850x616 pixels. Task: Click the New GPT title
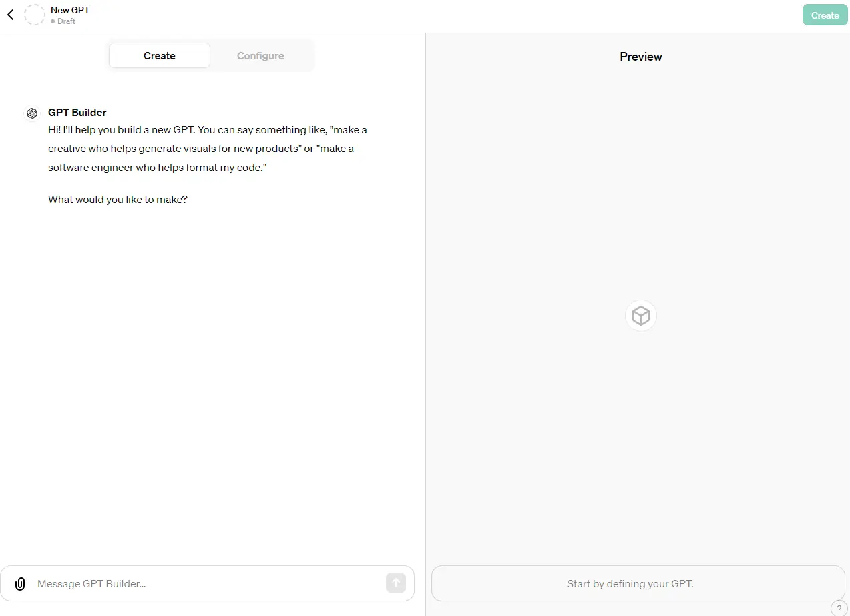70,10
